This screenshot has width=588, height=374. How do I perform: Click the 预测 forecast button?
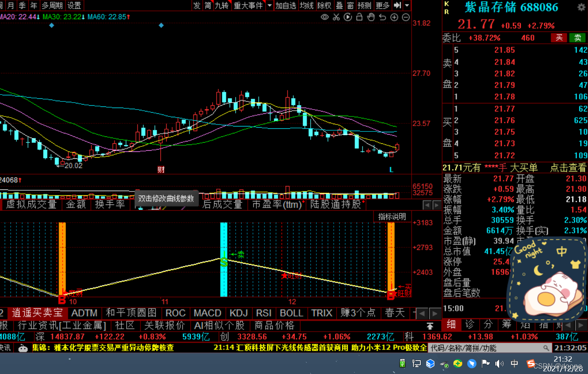pos(364,5)
